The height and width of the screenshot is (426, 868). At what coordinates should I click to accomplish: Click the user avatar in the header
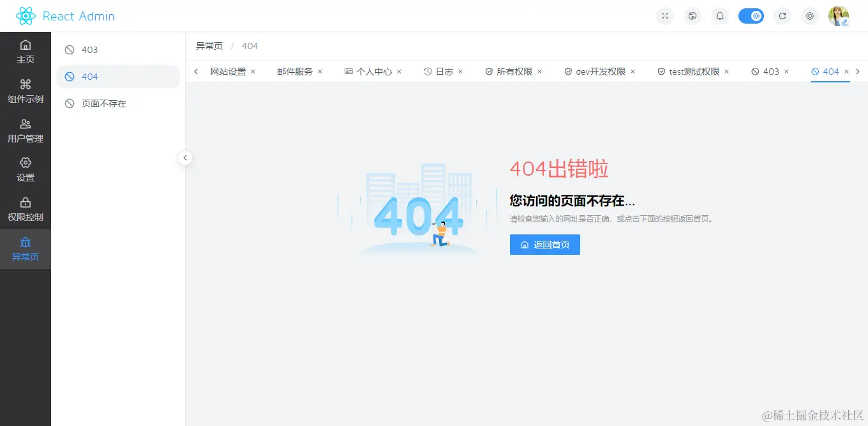click(x=839, y=16)
